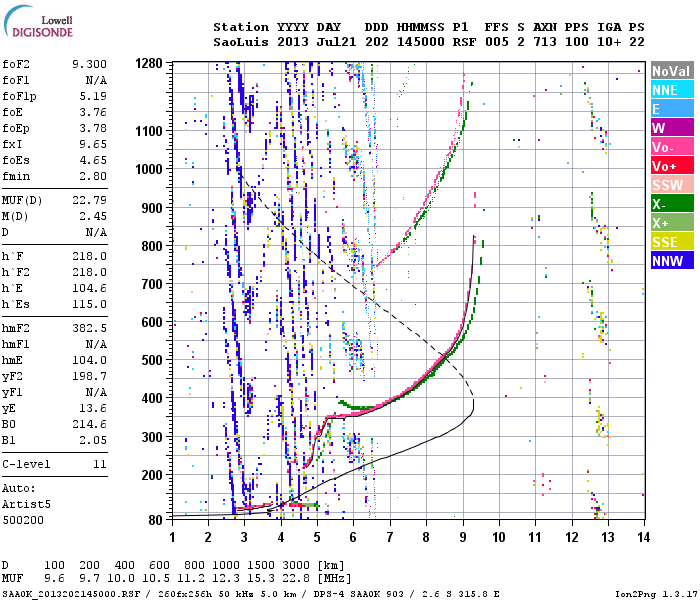Click the 145000 time in header
The width and height of the screenshot is (700, 600).
(x=421, y=42)
